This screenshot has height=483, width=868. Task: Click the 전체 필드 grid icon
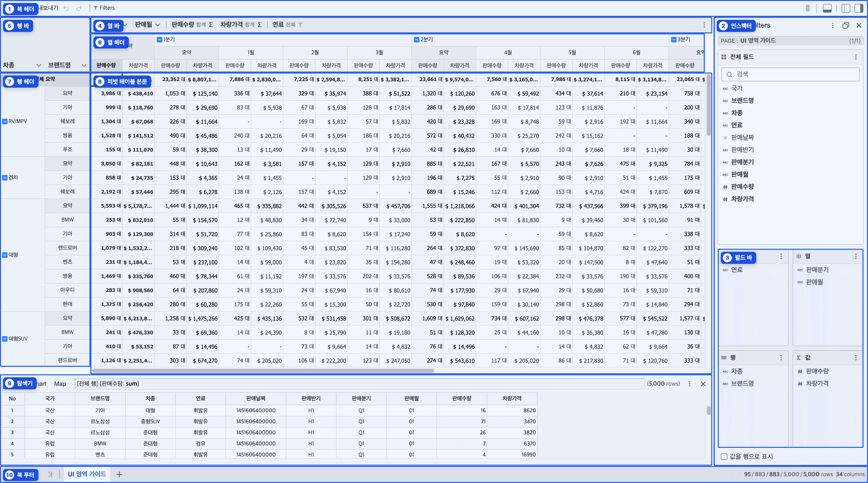(724, 57)
